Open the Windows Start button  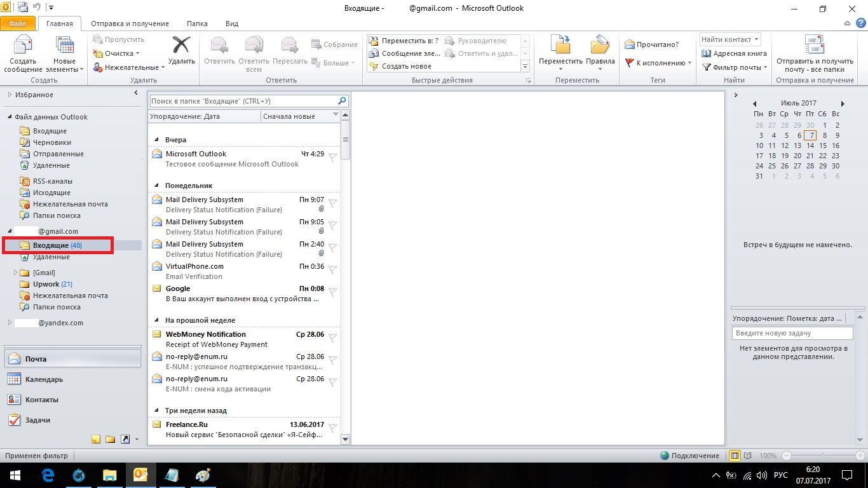click(15, 475)
